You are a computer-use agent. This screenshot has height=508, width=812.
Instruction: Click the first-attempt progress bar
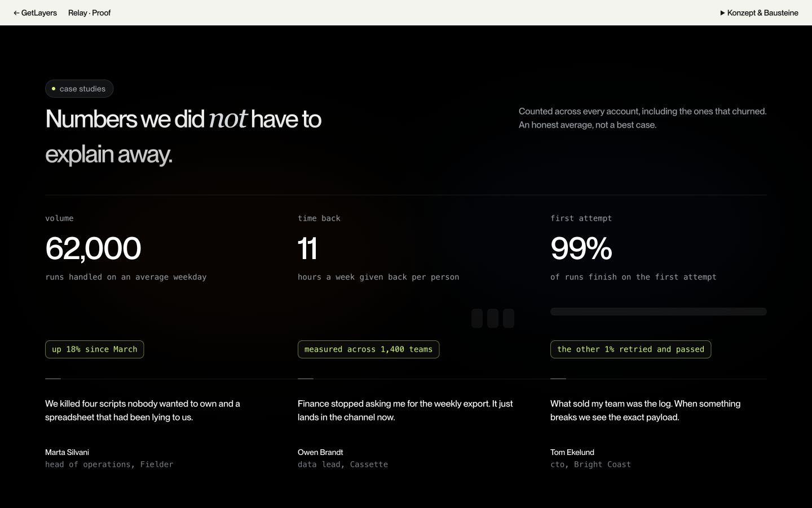click(659, 312)
